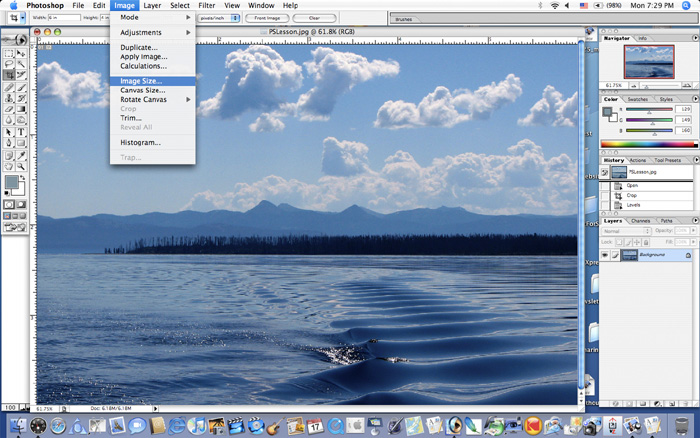Select the Magic Wand tool

[21, 64]
